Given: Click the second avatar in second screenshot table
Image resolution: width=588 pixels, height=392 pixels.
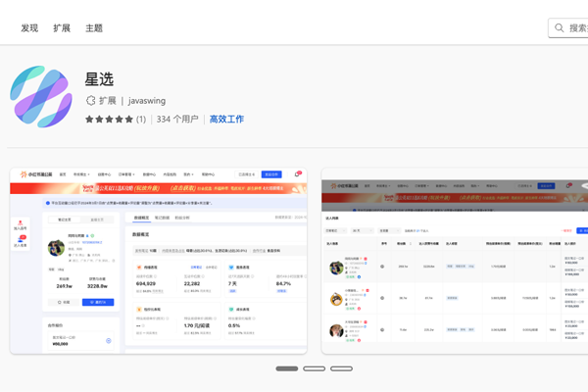Looking at the screenshot, I should coord(336,299).
